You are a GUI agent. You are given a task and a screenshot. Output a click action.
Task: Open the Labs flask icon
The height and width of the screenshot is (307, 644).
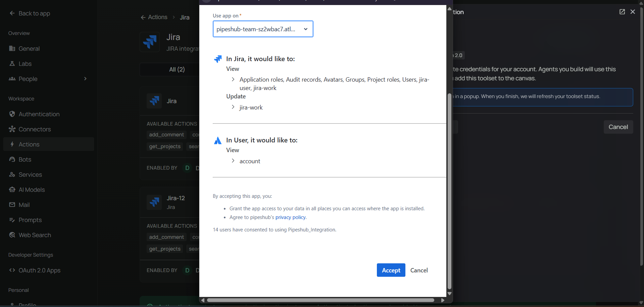12,63
